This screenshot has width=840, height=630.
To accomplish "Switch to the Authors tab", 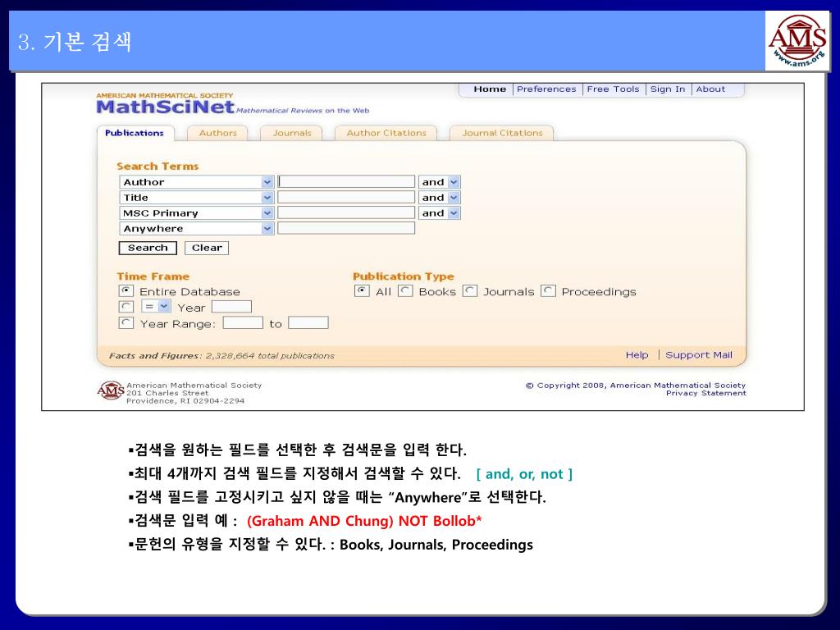I will 217,133.
